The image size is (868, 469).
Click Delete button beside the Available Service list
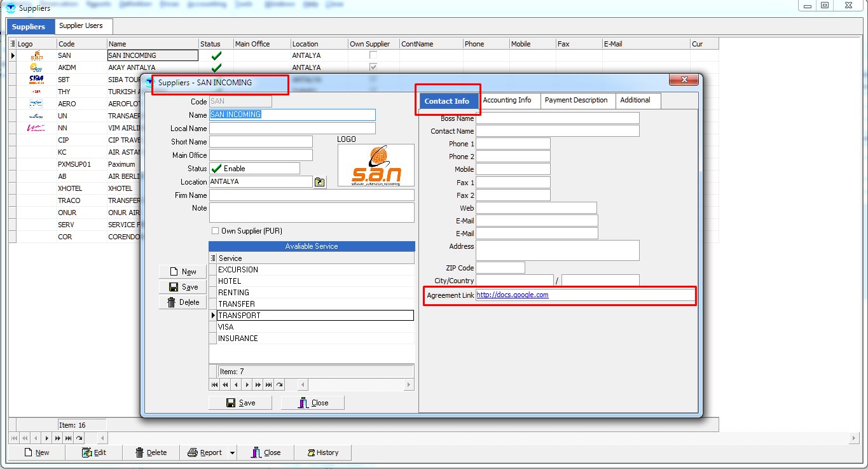point(183,302)
